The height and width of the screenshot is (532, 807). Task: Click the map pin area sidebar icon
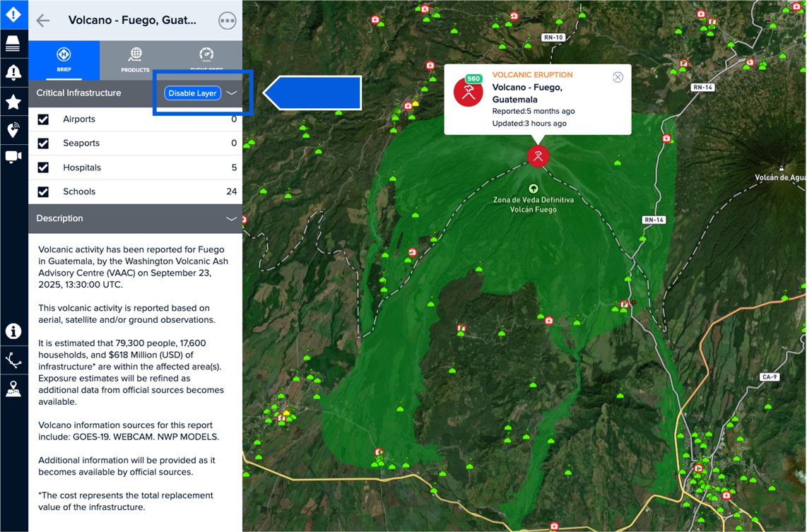13,389
